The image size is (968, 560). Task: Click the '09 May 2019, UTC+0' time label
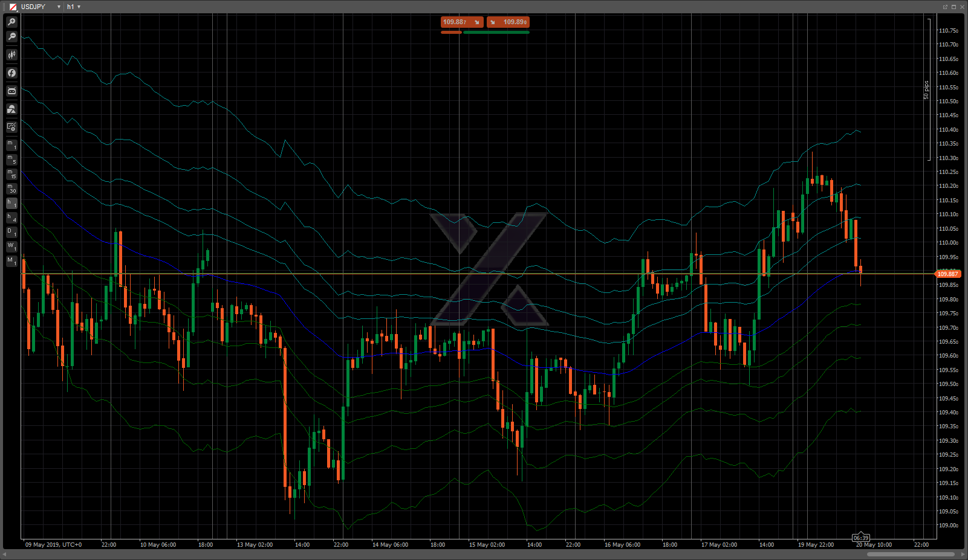click(x=53, y=545)
